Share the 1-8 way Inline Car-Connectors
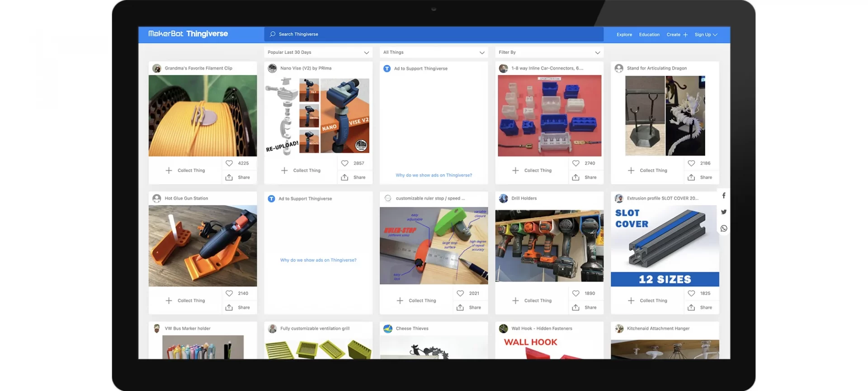Screen dimensions: 868x391 (x=585, y=177)
